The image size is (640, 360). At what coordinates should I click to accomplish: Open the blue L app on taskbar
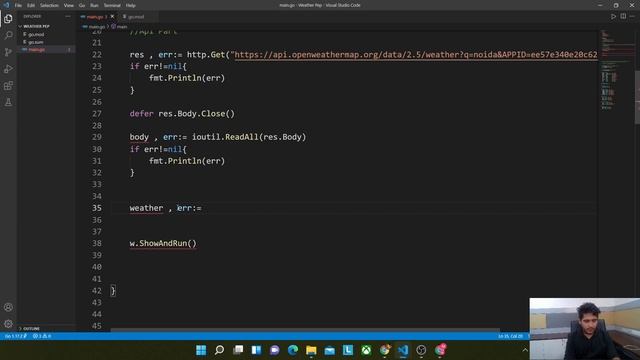(348, 350)
